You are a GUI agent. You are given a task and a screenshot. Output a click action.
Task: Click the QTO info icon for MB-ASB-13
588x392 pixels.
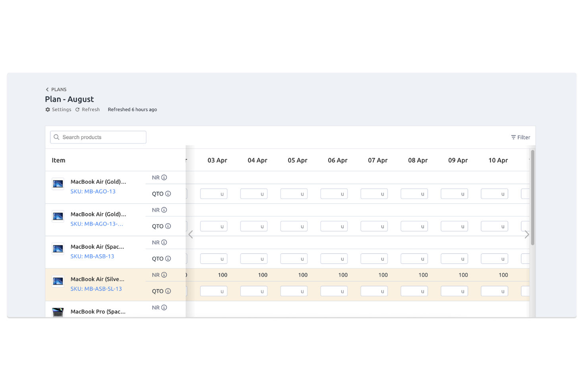[x=167, y=259]
